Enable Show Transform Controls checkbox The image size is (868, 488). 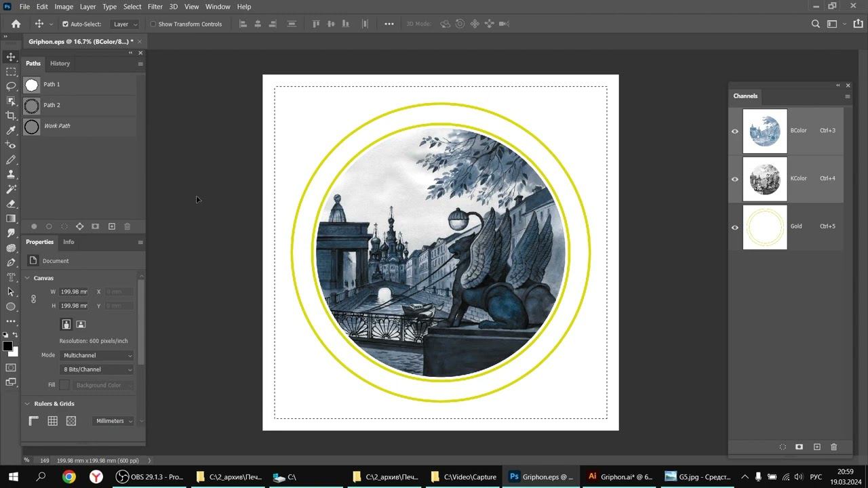click(153, 24)
